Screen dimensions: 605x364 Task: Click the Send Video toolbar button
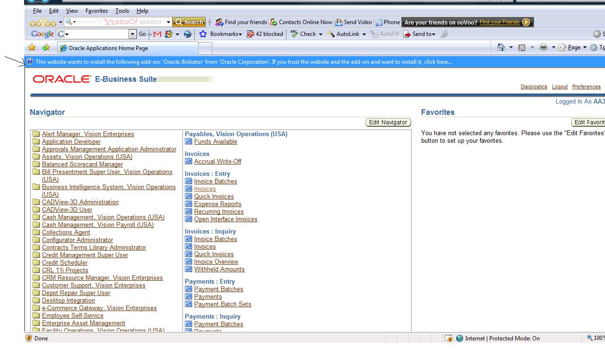coord(354,22)
